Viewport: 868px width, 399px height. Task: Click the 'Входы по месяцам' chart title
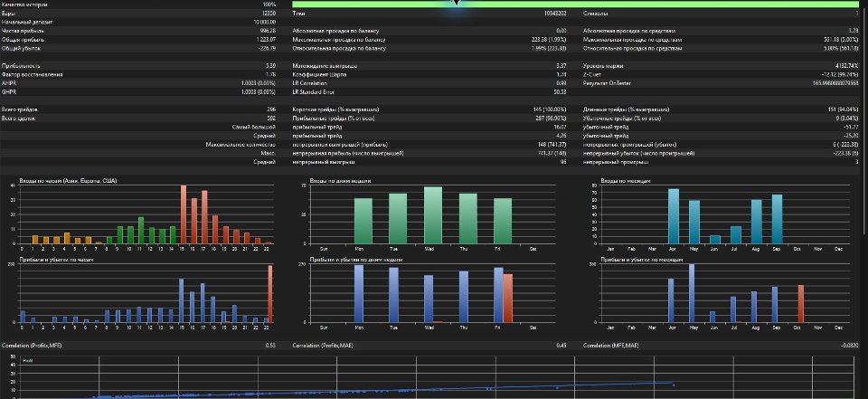[x=627, y=181]
